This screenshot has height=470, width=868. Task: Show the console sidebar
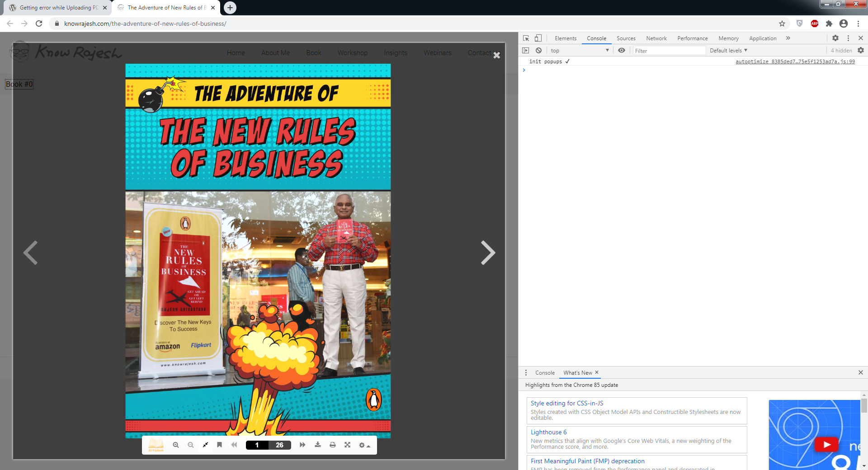tap(526, 51)
